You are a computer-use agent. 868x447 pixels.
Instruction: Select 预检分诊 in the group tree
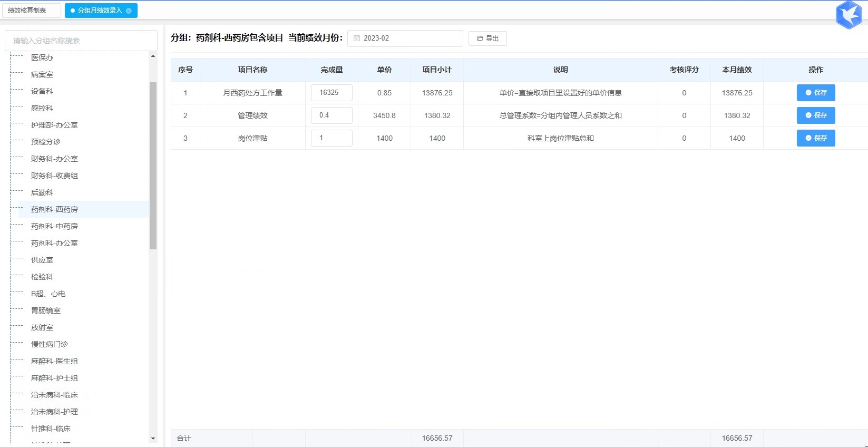tap(46, 142)
